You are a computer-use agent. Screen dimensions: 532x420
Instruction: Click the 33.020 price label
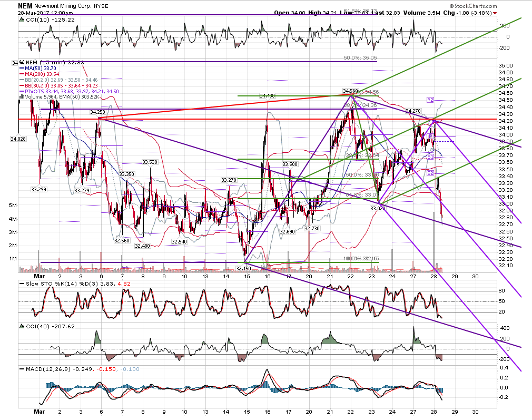[378, 209]
